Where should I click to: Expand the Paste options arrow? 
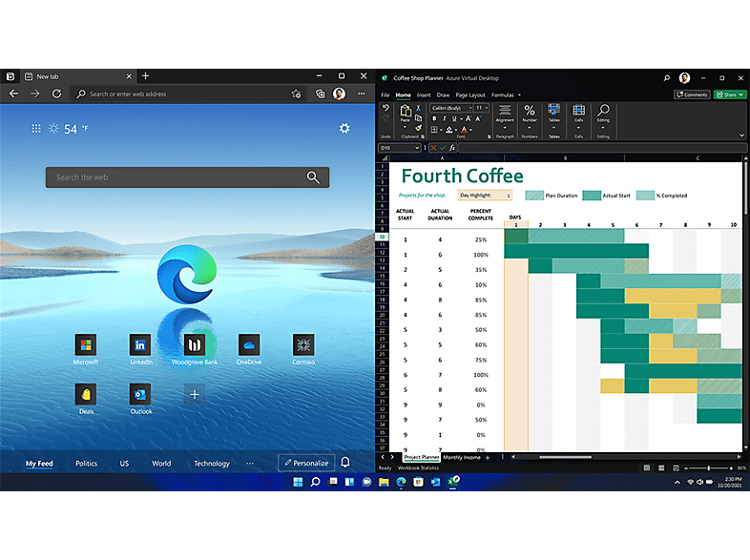(x=406, y=127)
